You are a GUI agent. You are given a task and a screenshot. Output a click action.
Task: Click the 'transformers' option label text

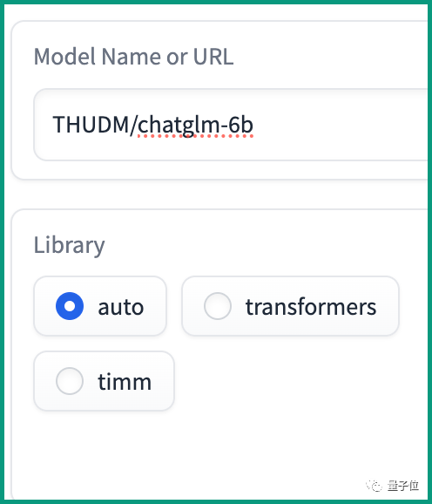pyautogui.click(x=311, y=307)
